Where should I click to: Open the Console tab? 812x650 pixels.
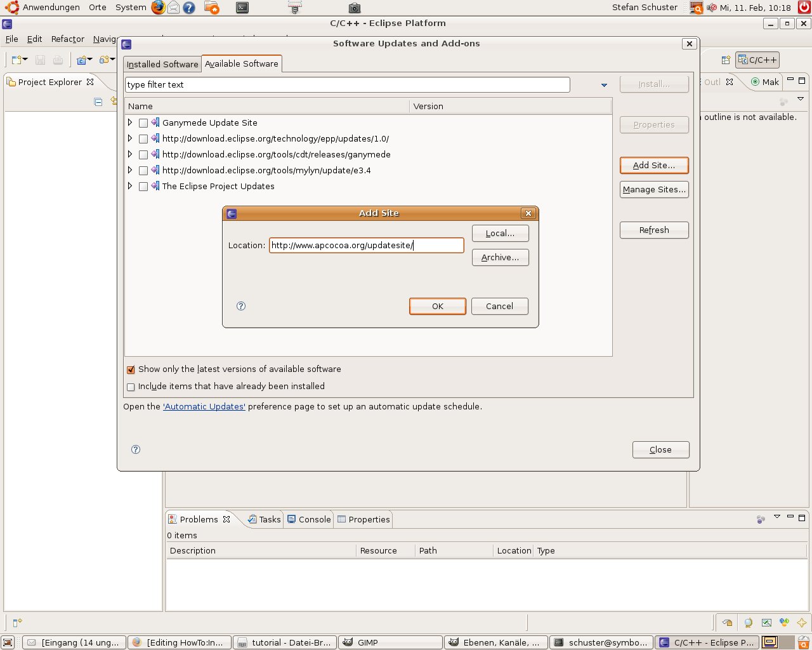(x=309, y=519)
